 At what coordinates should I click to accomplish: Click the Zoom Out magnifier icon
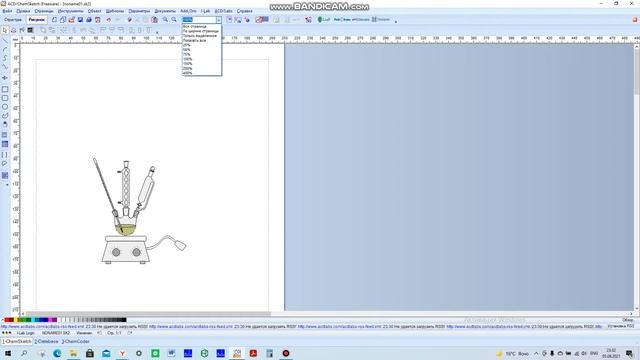tap(174, 20)
